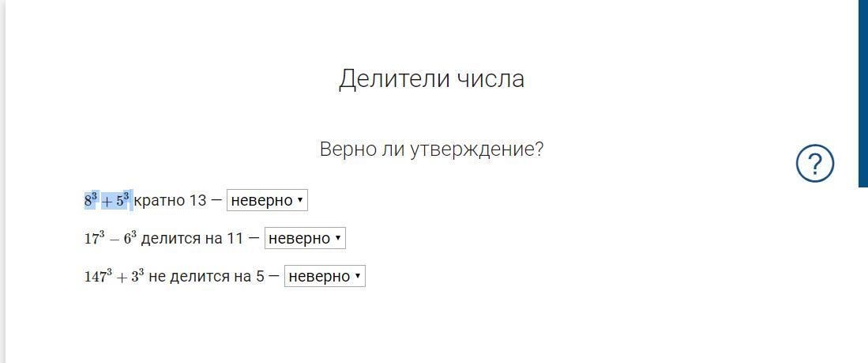Open the dropdown for the 'кратно 13' statement
Viewport: 868px width, 363px height.
[x=267, y=200]
